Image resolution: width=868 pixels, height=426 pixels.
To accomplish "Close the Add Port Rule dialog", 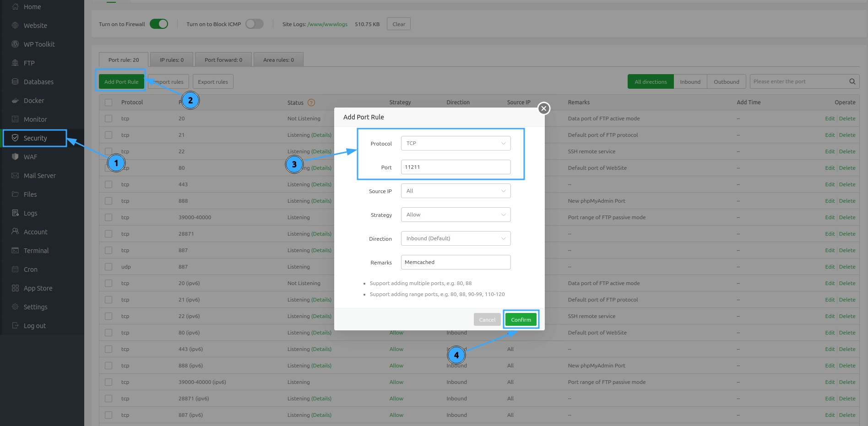I will tap(543, 108).
